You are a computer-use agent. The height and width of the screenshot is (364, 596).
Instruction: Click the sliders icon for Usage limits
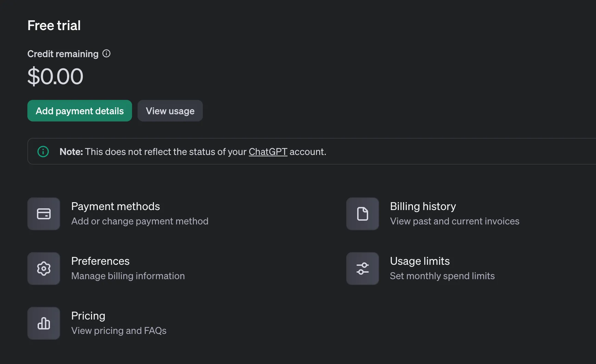tap(363, 269)
